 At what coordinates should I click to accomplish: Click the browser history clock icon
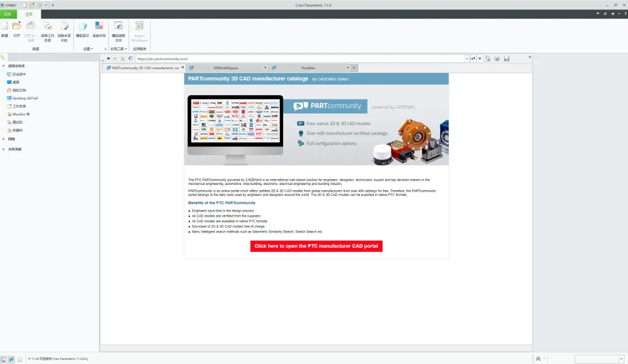click(131, 59)
